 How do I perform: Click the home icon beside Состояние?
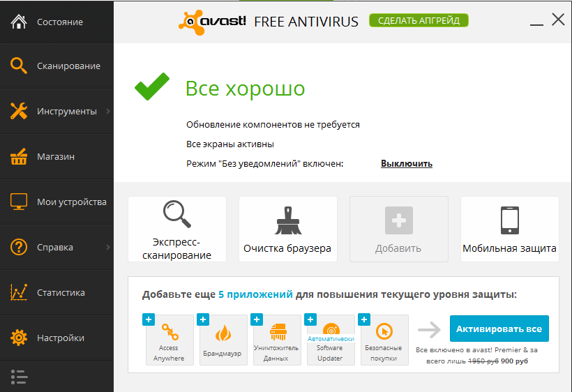19,22
